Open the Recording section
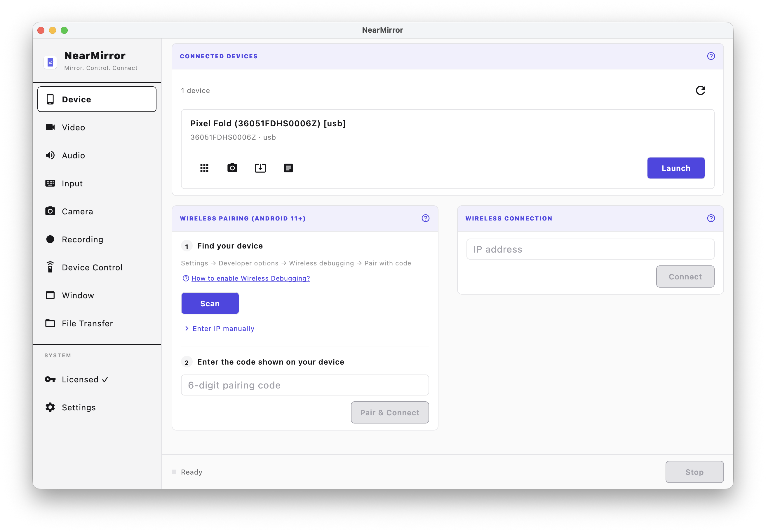766x532 pixels. point(82,239)
